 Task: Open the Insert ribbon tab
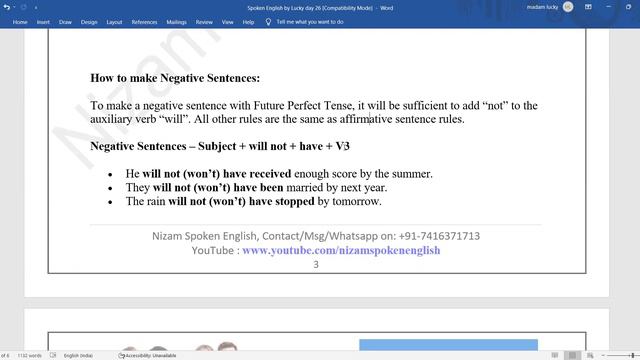click(x=43, y=22)
